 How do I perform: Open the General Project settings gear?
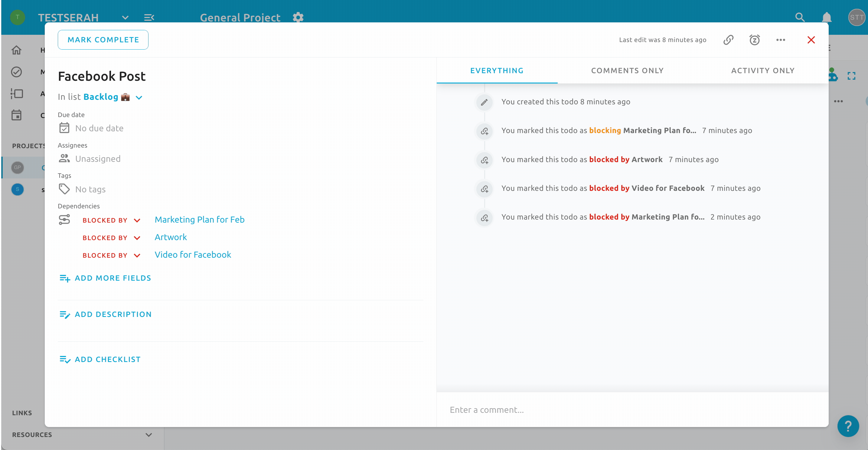coord(298,17)
